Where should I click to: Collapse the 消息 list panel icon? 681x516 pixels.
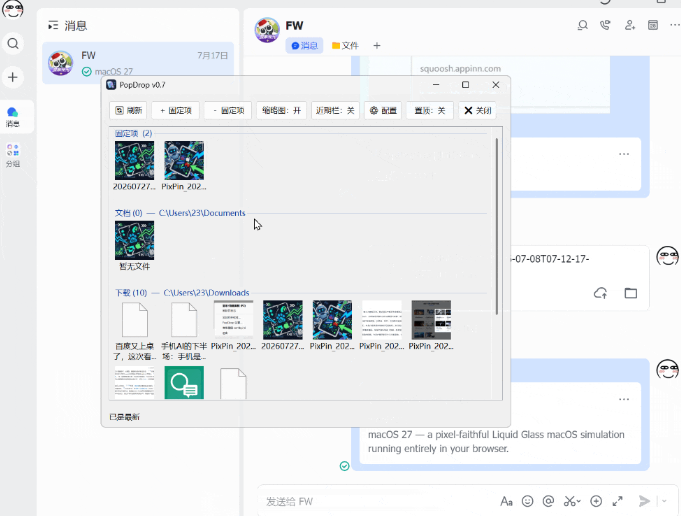coord(53,26)
